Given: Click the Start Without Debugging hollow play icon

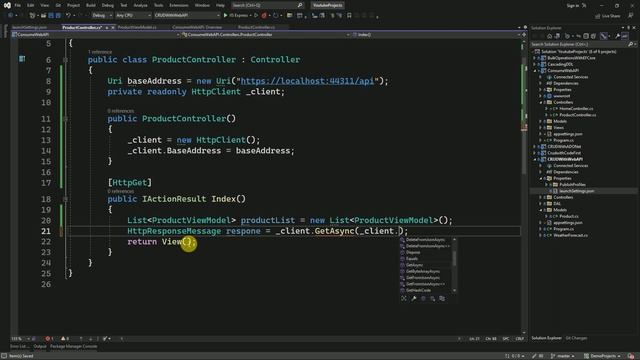Looking at the screenshot, I should click(256, 16).
